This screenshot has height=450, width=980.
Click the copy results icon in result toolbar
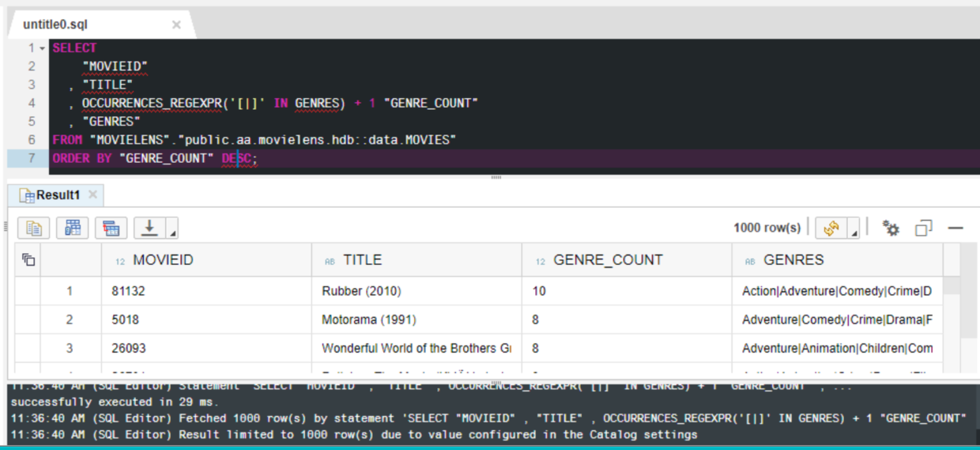coord(34,229)
